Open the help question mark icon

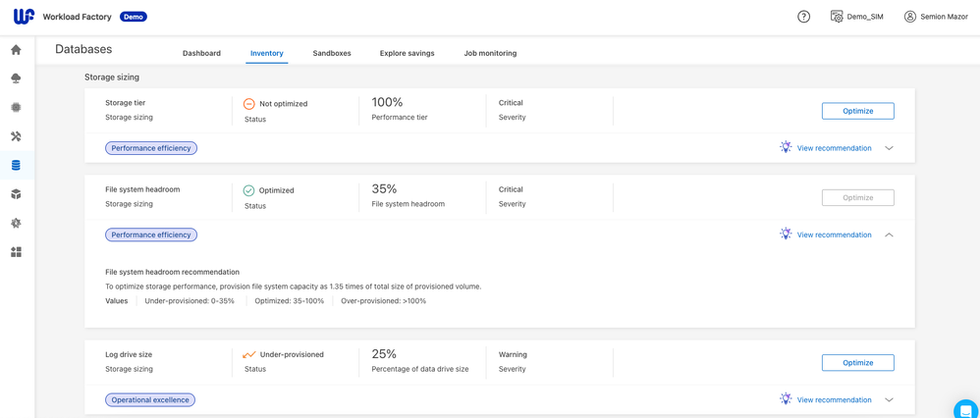pos(803,17)
